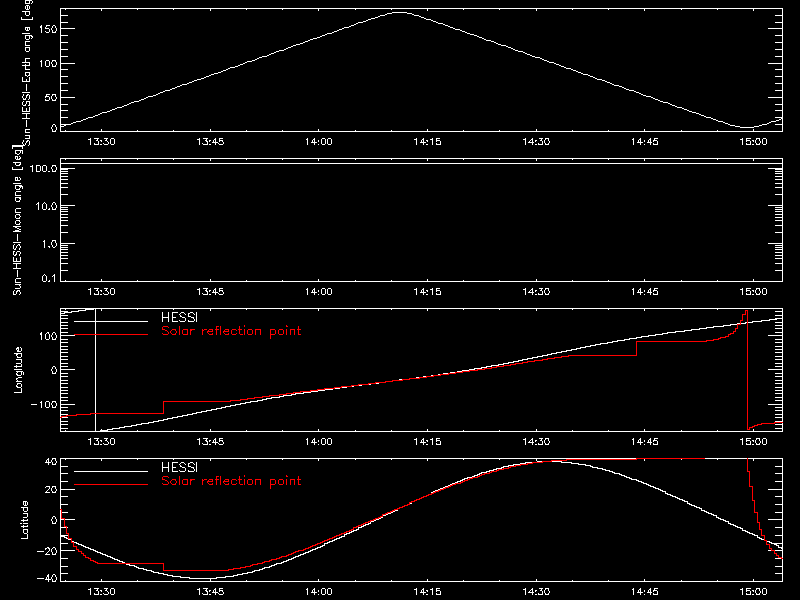This screenshot has width=800, height=600.
Task: Select the 100 tick on Longitude plot
Action: tap(47, 336)
